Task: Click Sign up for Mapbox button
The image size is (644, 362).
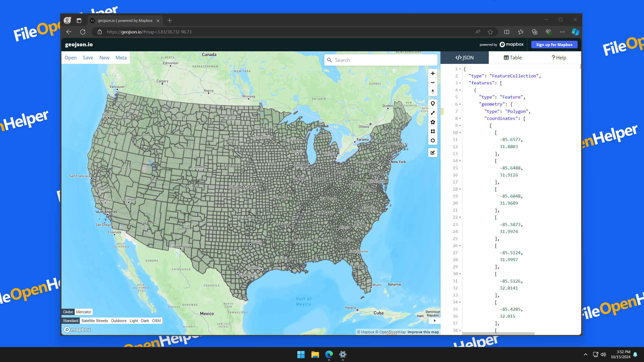Action: tap(554, 44)
